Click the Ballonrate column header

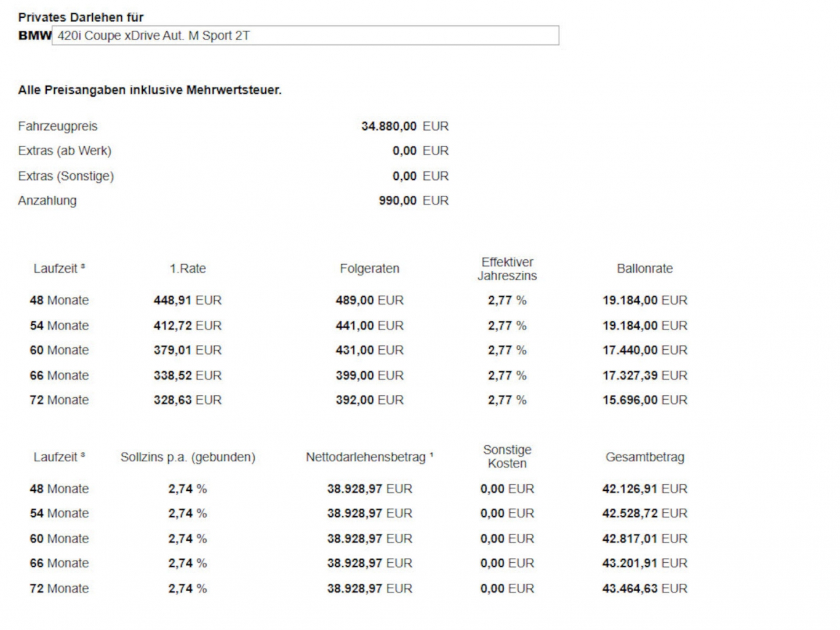644,269
